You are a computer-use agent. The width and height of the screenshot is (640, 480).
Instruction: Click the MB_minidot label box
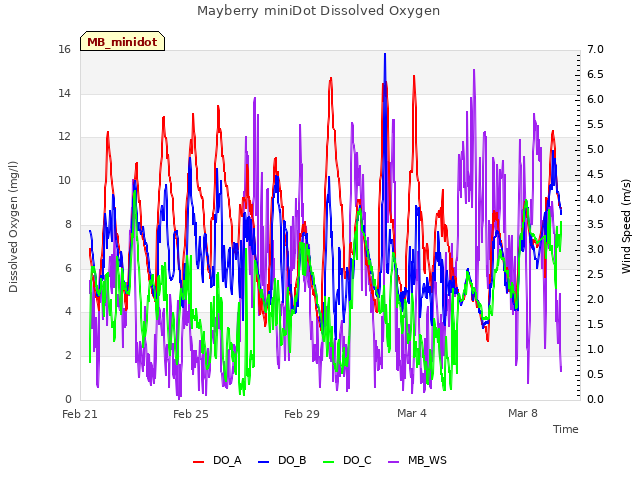click(x=122, y=41)
